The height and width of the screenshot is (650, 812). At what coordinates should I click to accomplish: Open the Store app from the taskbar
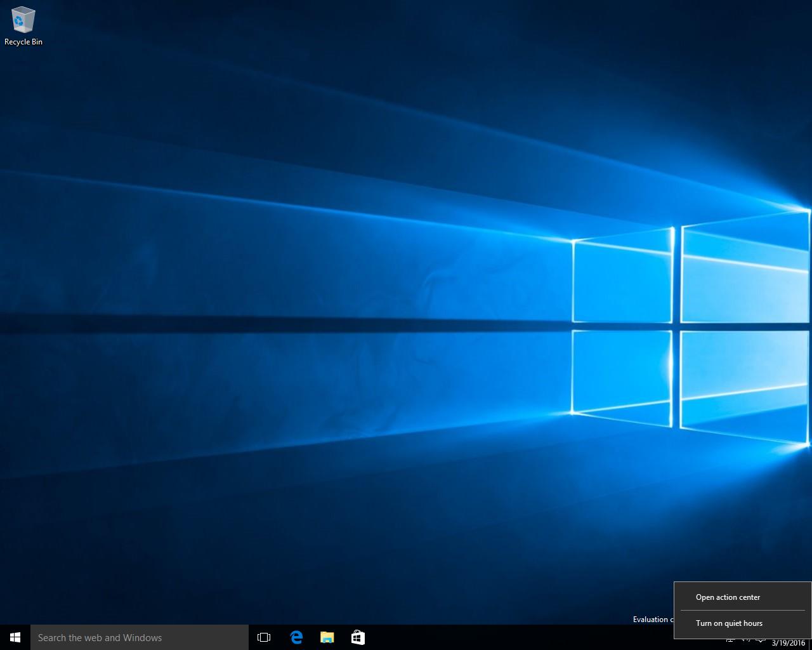pyautogui.click(x=358, y=637)
